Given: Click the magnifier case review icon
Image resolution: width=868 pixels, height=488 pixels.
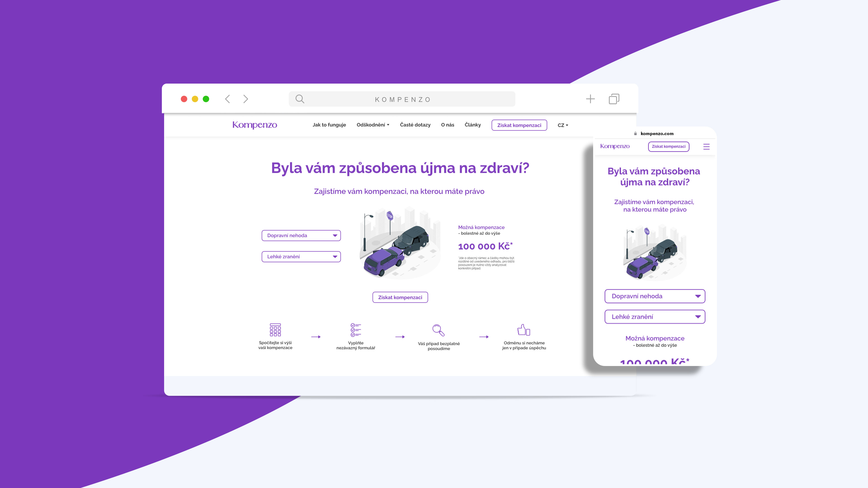Looking at the screenshot, I should coord(438,330).
